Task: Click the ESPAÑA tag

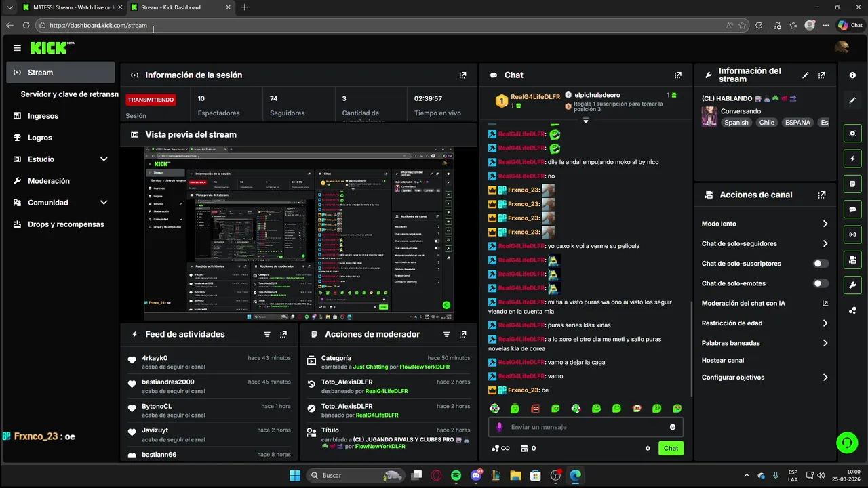Action: [797, 123]
